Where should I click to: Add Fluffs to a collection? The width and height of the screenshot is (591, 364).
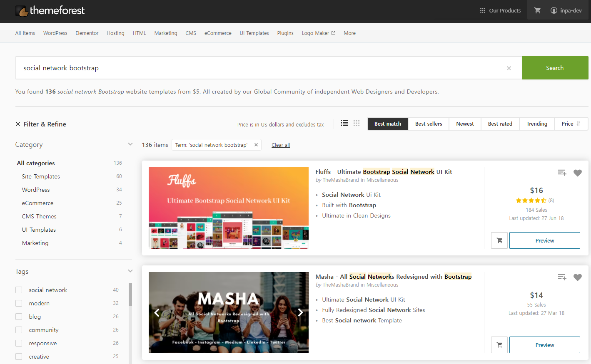pos(562,173)
